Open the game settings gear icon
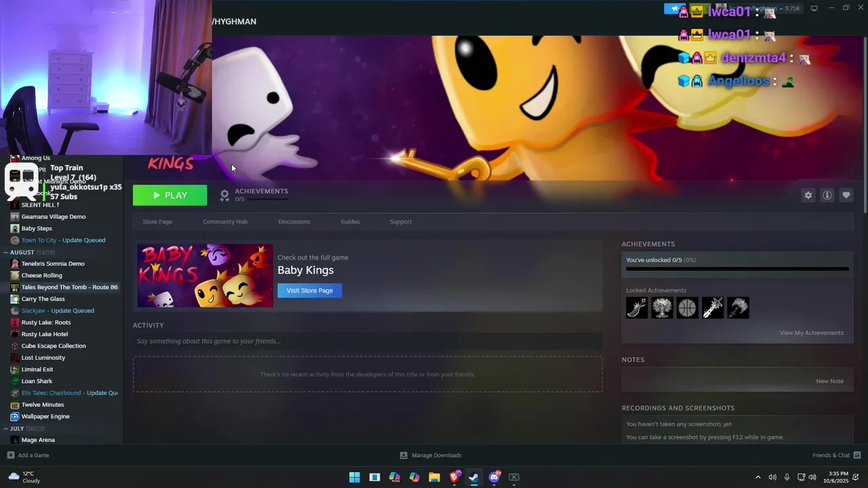The width and height of the screenshot is (868, 488). pos(808,195)
